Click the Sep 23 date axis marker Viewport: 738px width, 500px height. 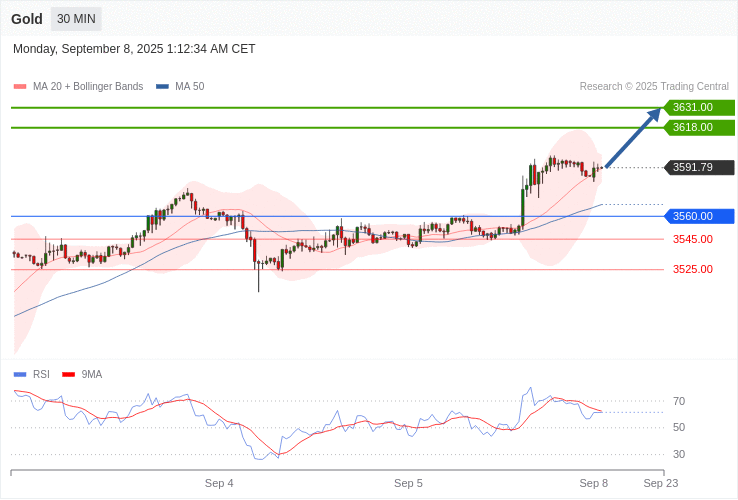pos(660,483)
